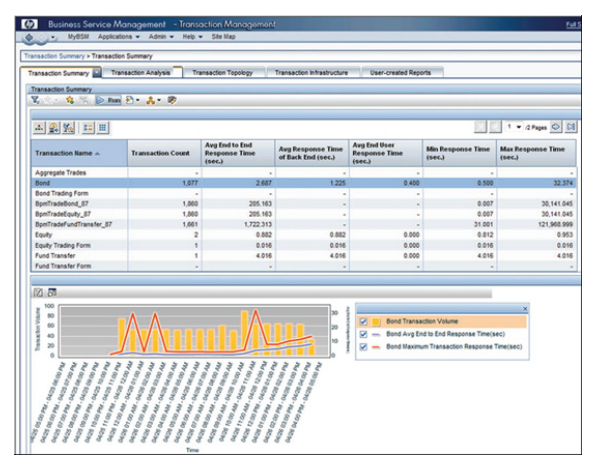Sort by Avg Response Time of Back End
The width and height of the screenshot is (597, 464).
pyautogui.click(x=312, y=153)
